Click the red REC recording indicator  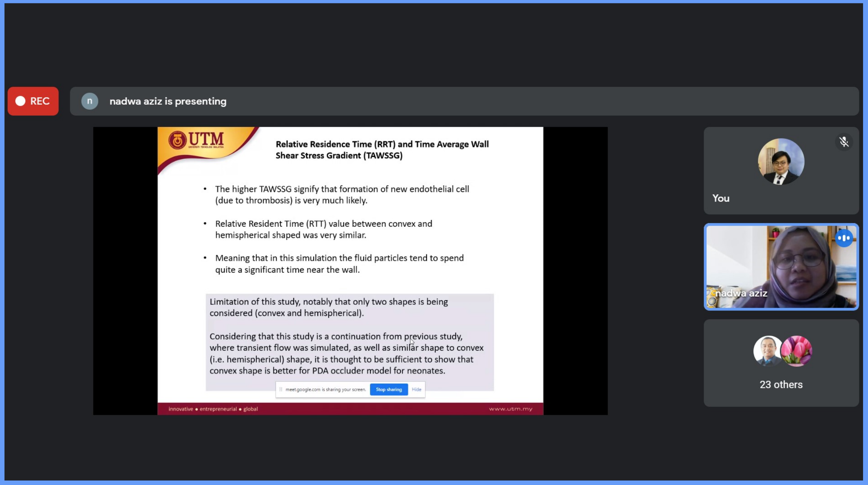(33, 101)
